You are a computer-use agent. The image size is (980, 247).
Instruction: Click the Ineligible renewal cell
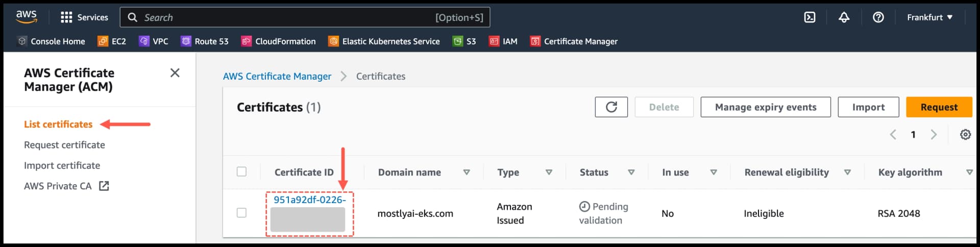764,214
